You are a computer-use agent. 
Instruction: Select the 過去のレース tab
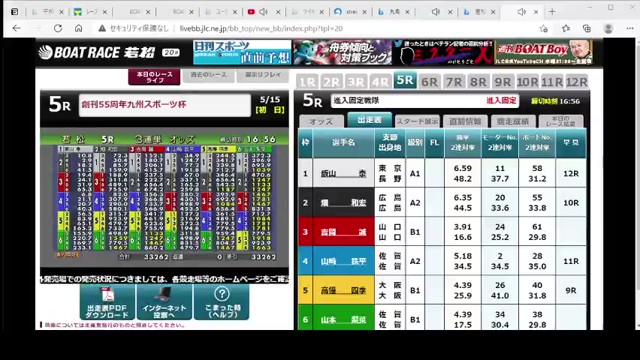point(208,76)
